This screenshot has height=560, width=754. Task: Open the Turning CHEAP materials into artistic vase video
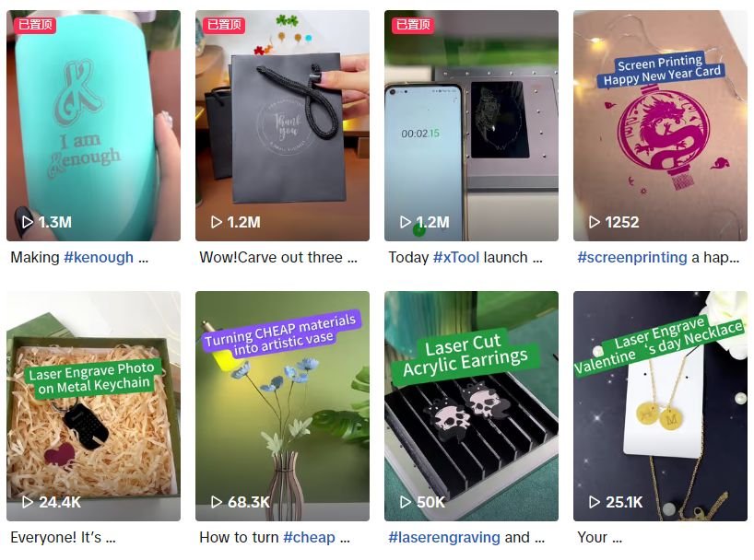pos(282,405)
